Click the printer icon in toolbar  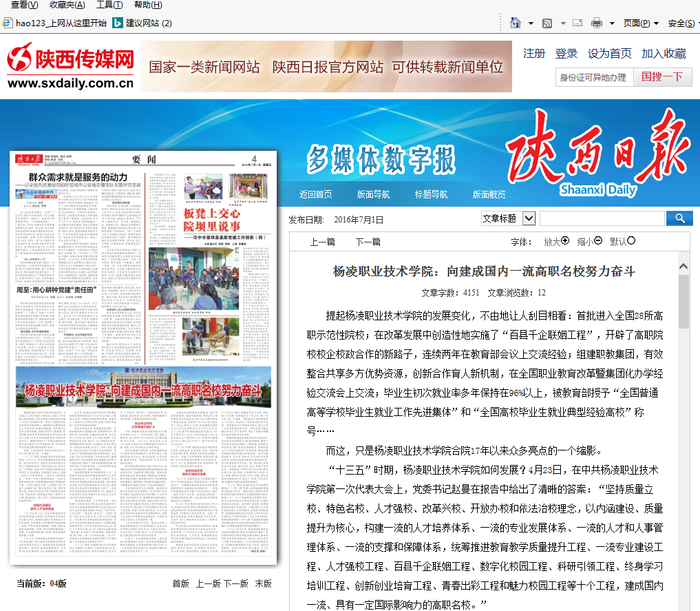coord(596,23)
